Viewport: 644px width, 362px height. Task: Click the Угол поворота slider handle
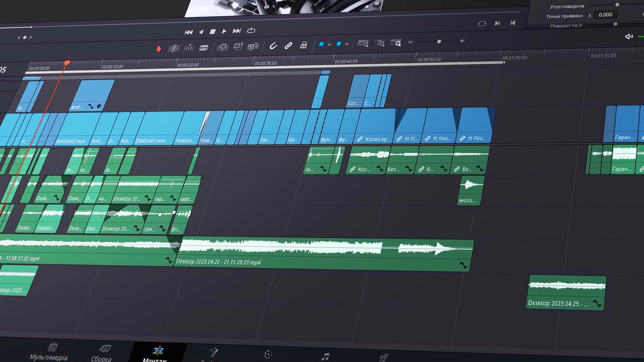pos(617,5)
